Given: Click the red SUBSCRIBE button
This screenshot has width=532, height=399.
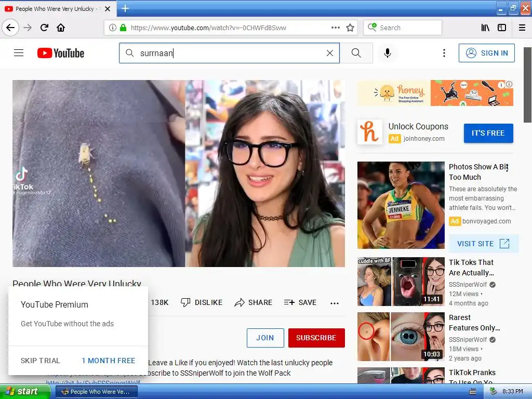Looking at the screenshot, I should click(316, 338).
